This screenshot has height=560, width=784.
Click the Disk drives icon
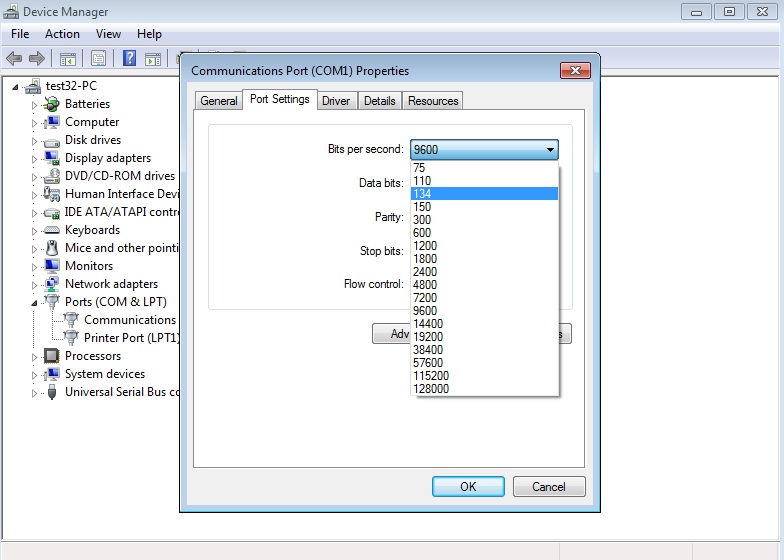click(52, 140)
